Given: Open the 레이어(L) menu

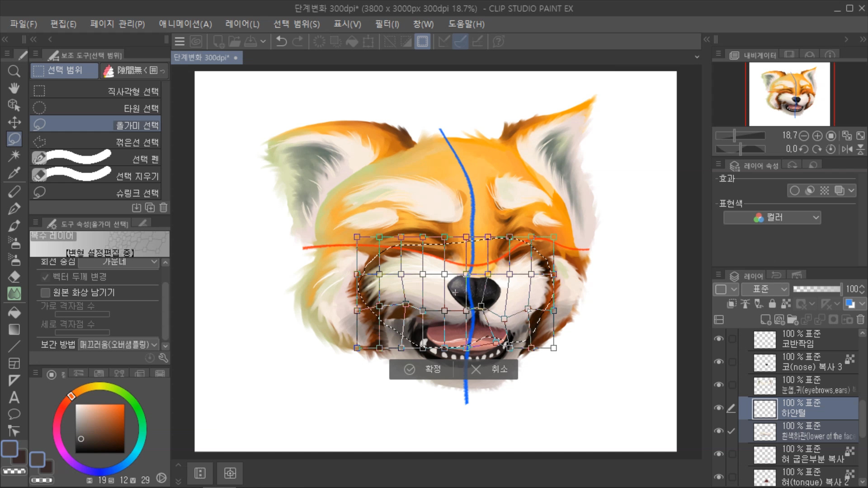Looking at the screenshot, I should tap(242, 24).
